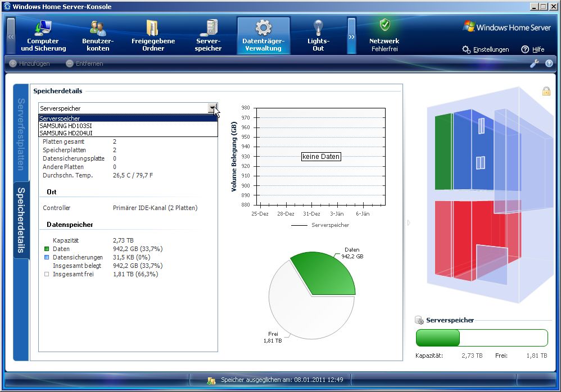This screenshot has width=561, height=392.
Task: Collapse the Serverspeicher dropdown arrow
Action: pos(212,108)
